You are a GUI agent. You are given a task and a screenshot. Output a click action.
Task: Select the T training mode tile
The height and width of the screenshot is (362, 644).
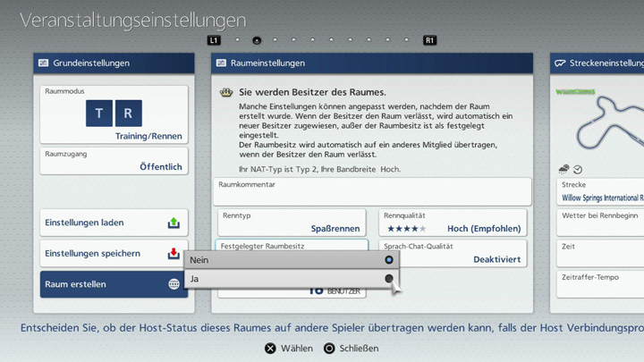point(99,114)
